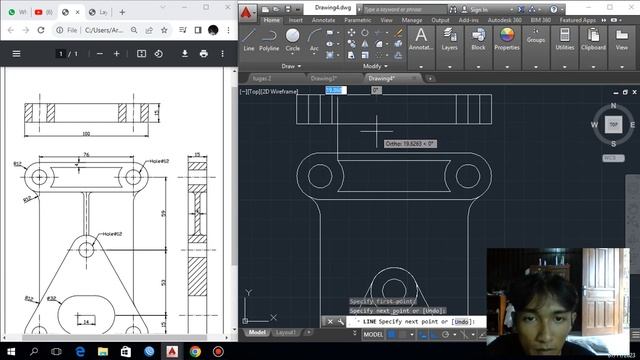This screenshot has width=640, height=360.
Task: Zoom in the PDF with plus
Action: click(x=116, y=53)
